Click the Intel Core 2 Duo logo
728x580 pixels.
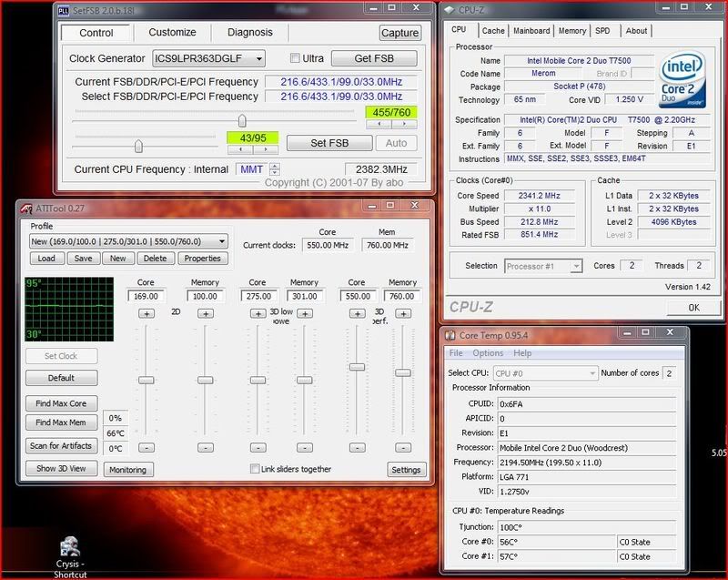(682, 79)
